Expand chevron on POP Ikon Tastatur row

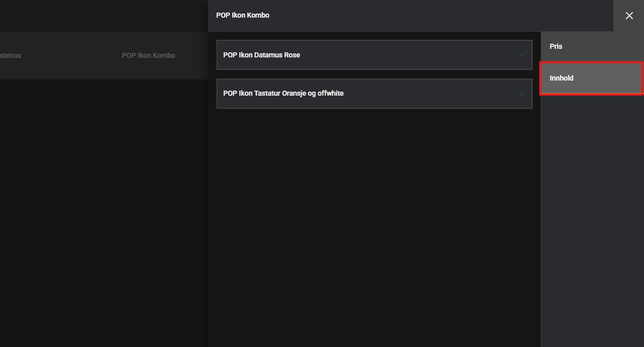point(522,94)
